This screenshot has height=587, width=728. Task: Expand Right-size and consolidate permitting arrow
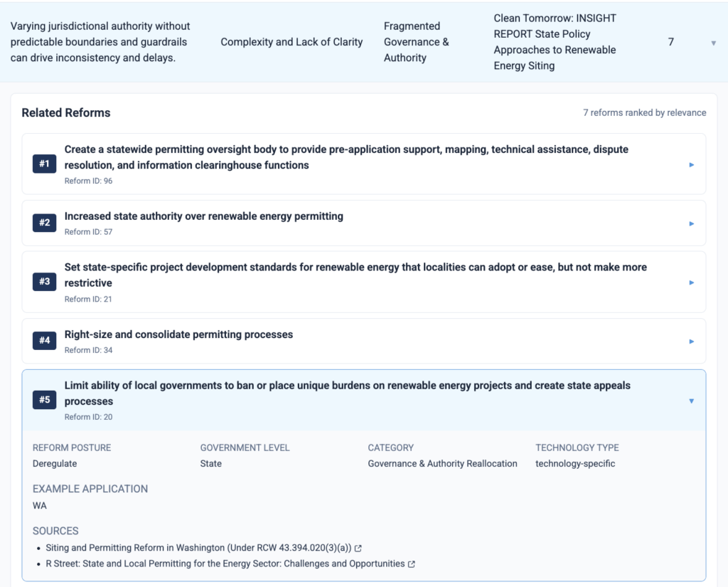click(691, 342)
